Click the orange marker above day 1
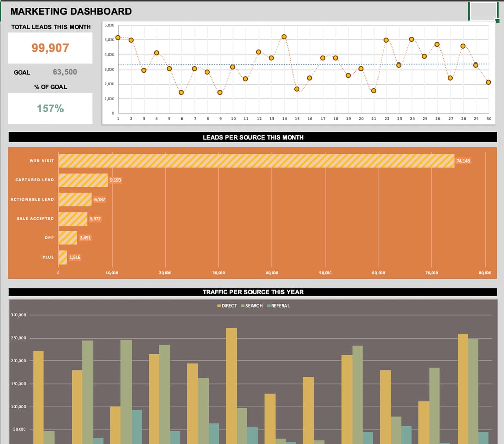The height and width of the screenshot is (444, 504). pyautogui.click(x=118, y=37)
